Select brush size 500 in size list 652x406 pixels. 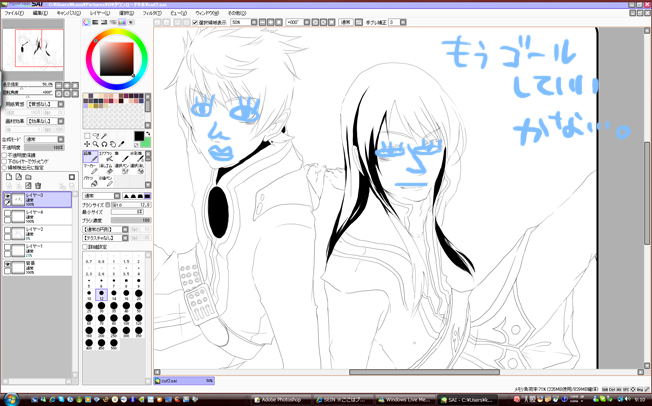coord(114,344)
